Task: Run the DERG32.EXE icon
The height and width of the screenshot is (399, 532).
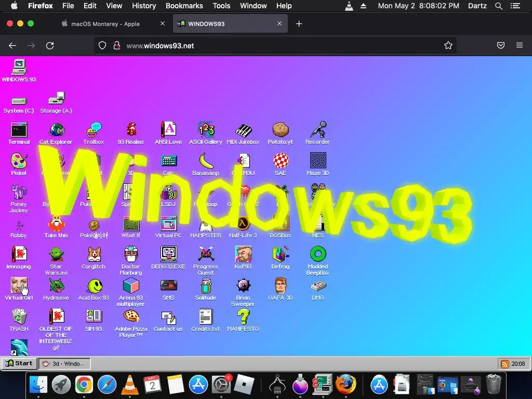Action: pos(168,255)
